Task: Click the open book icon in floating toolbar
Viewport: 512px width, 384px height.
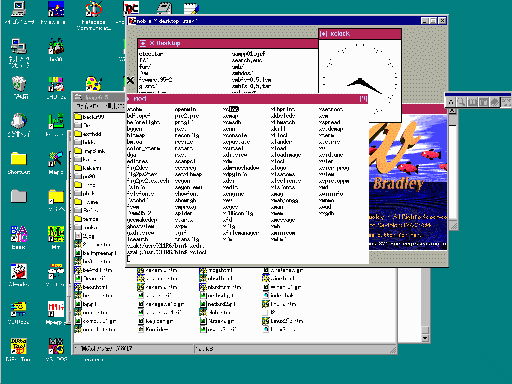Action: tap(473, 102)
